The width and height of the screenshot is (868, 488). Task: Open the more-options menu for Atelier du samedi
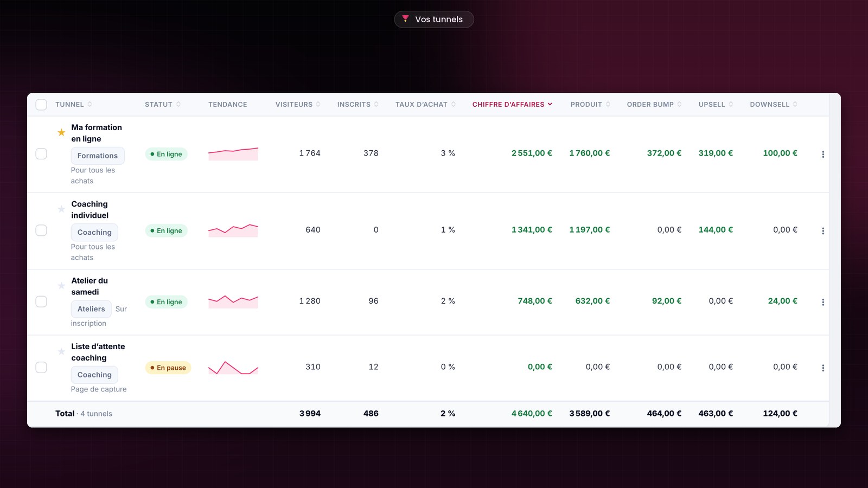(x=823, y=302)
